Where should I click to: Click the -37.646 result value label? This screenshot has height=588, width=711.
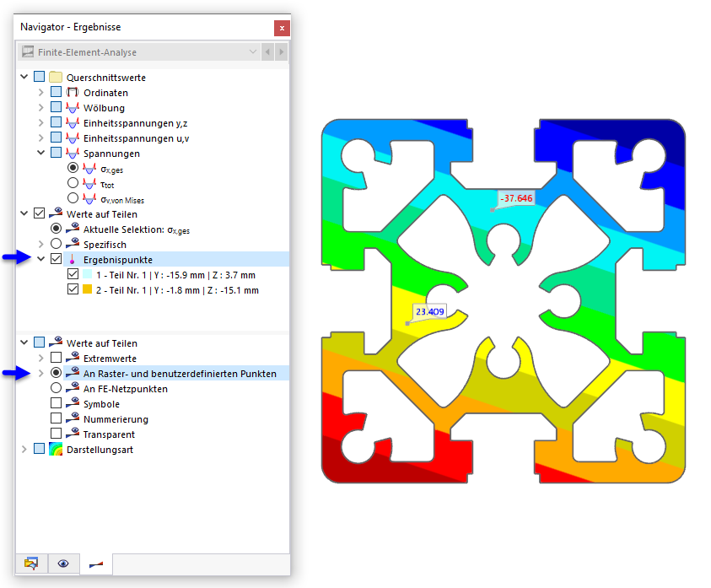516,198
